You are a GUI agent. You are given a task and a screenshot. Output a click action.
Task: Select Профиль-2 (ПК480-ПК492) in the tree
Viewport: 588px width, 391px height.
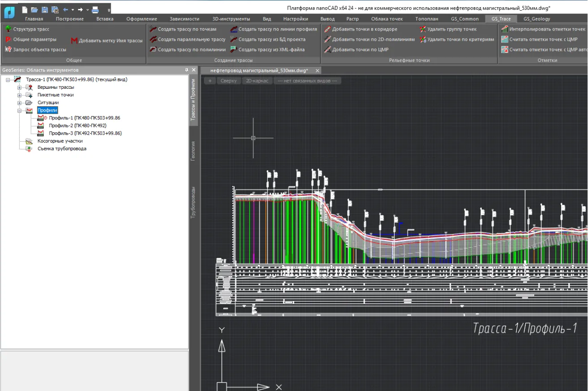pos(77,126)
